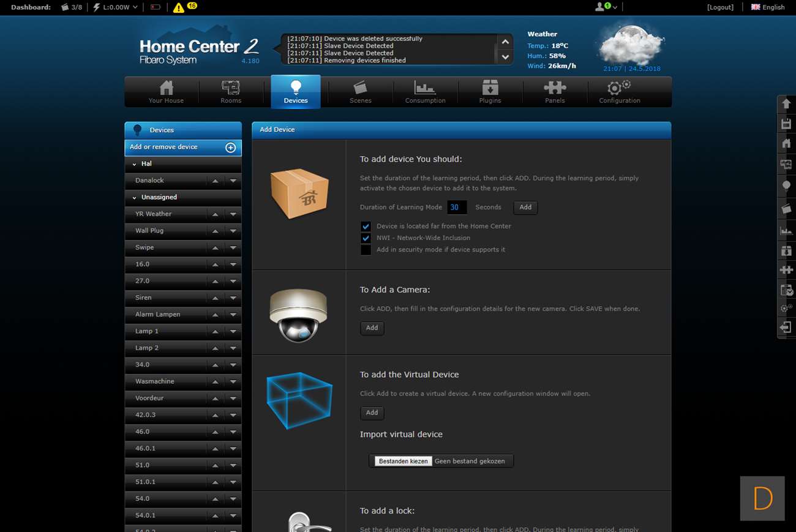Click the plus icon beside Add or remove device

tap(231, 148)
